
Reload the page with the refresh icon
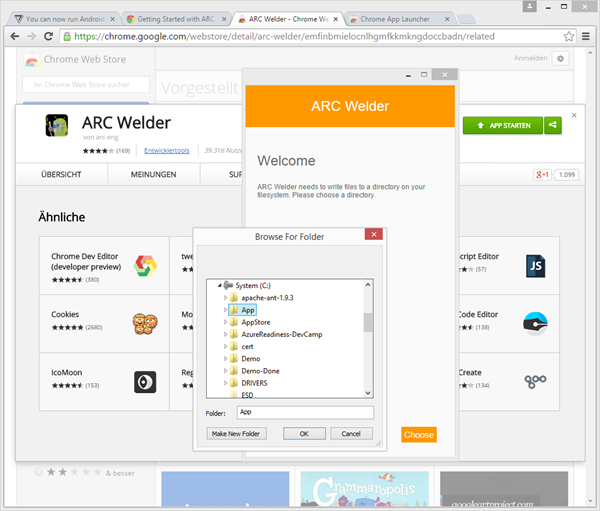tap(48, 36)
